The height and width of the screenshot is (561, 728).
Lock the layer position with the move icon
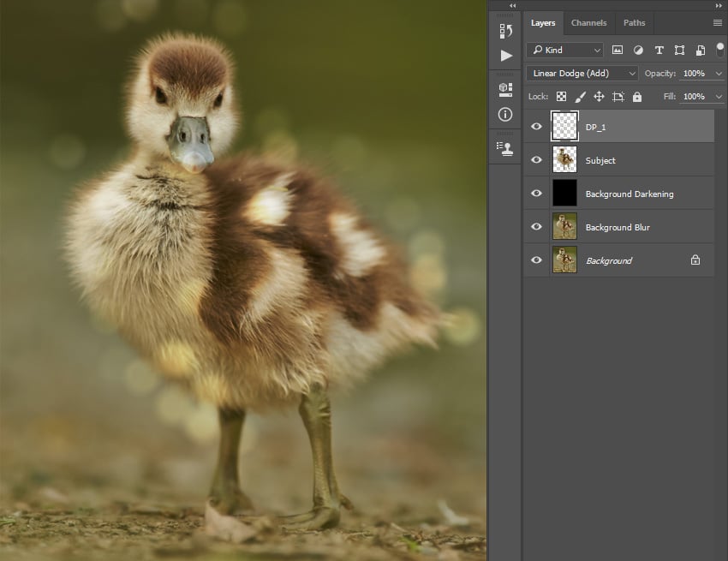pyautogui.click(x=600, y=96)
